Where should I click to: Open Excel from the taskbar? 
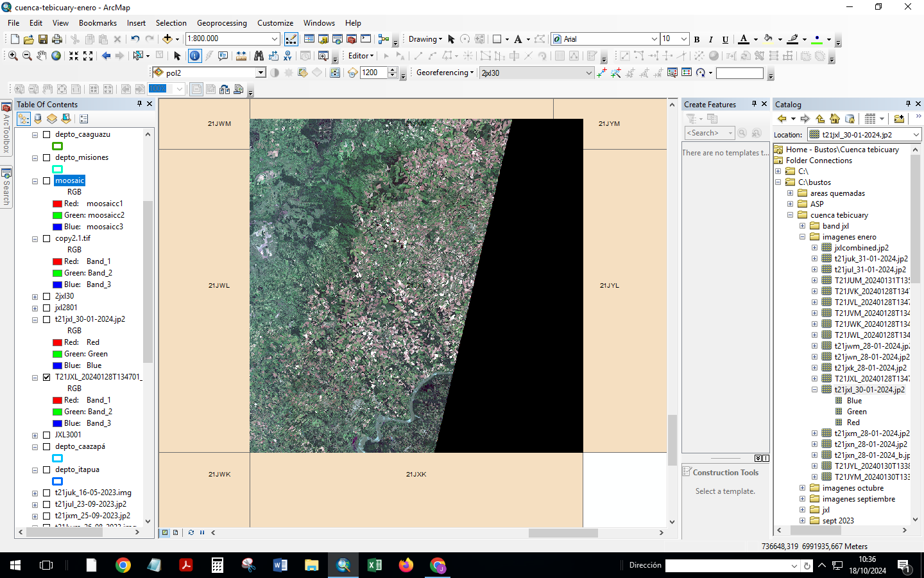375,565
